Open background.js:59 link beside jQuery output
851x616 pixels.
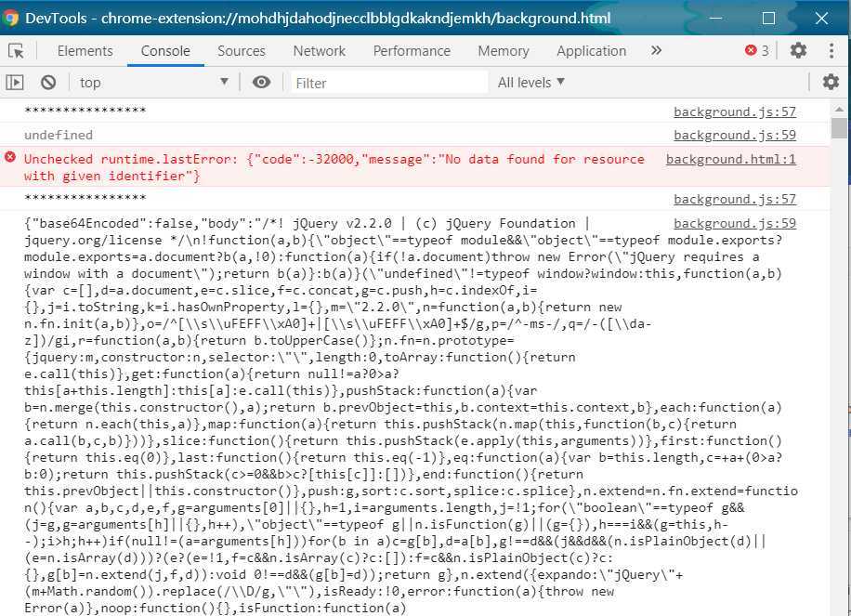735,223
